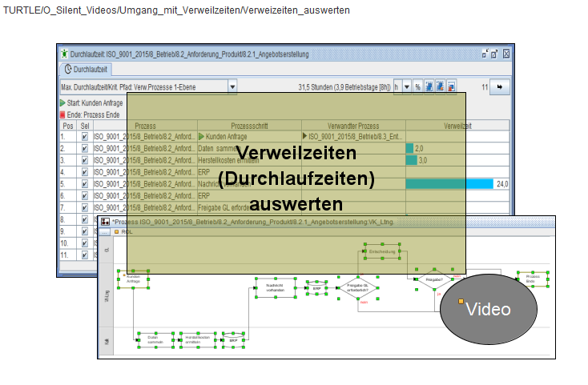The height and width of the screenshot is (385, 588).
Task: Select the 24,0 Verweilzeit bar in row 5
Action: click(x=449, y=184)
